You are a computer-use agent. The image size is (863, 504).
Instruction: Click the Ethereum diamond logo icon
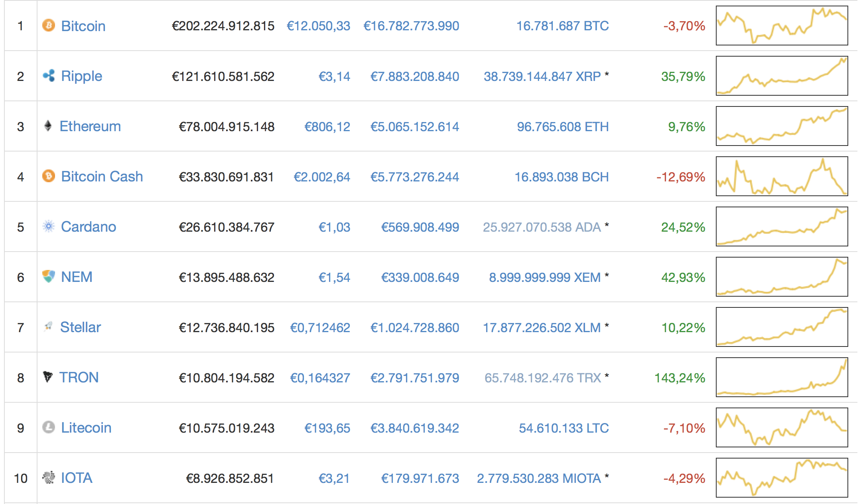(x=48, y=126)
